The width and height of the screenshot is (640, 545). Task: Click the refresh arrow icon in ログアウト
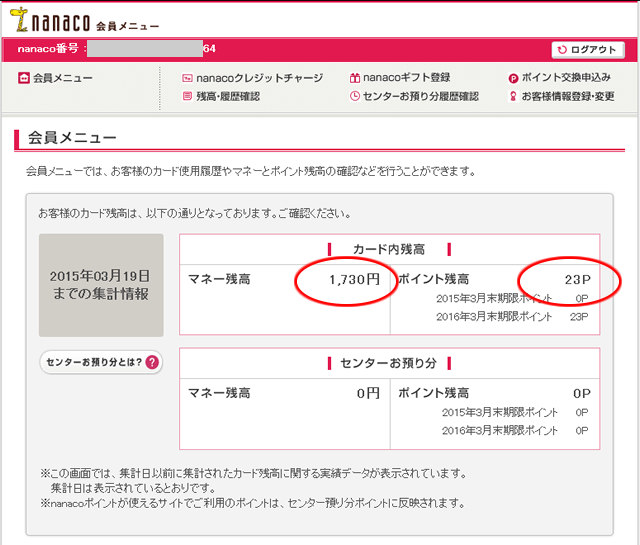coord(562,50)
